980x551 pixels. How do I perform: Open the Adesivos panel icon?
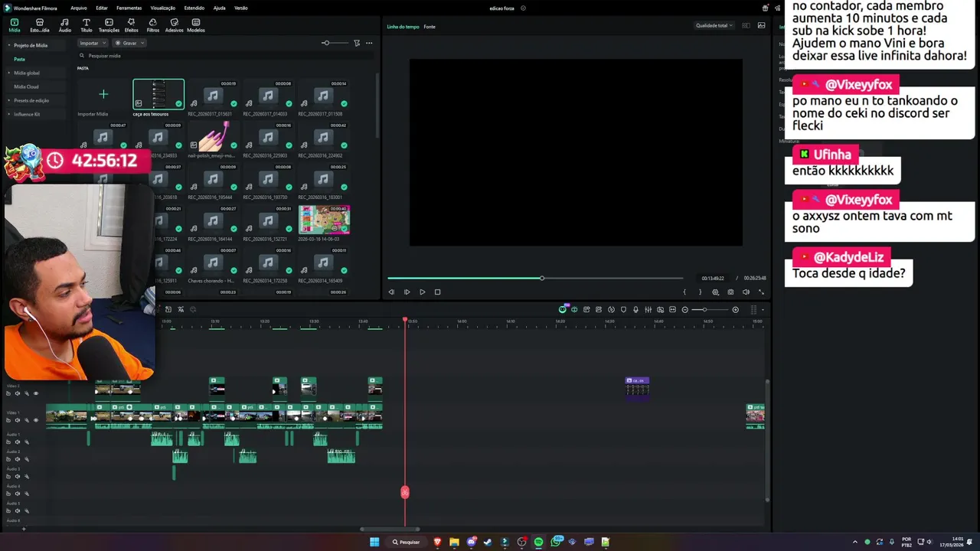click(x=174, y=23)
